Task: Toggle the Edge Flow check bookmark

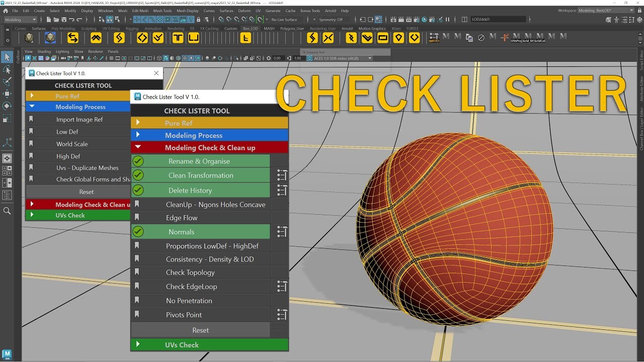Action: coord(137,218)
